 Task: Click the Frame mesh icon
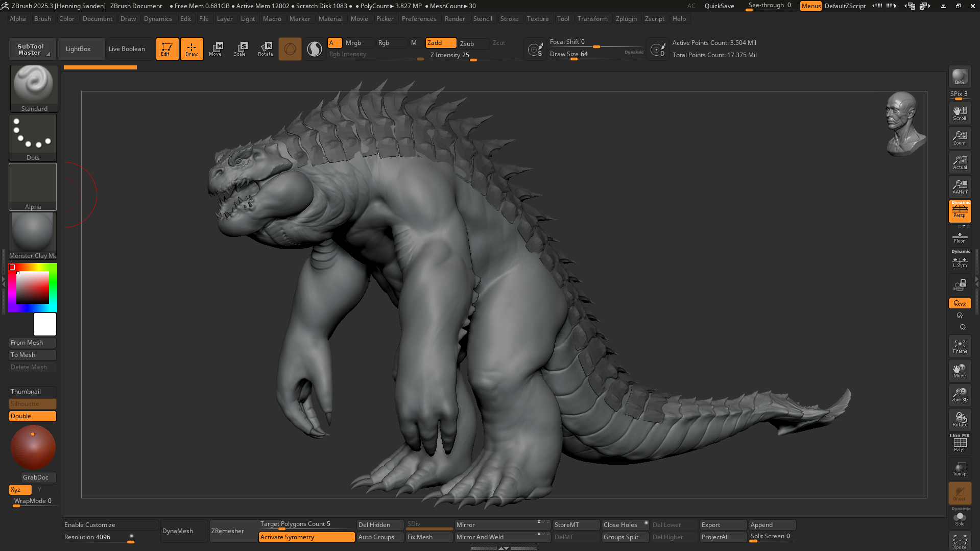[x=960, y=346]
